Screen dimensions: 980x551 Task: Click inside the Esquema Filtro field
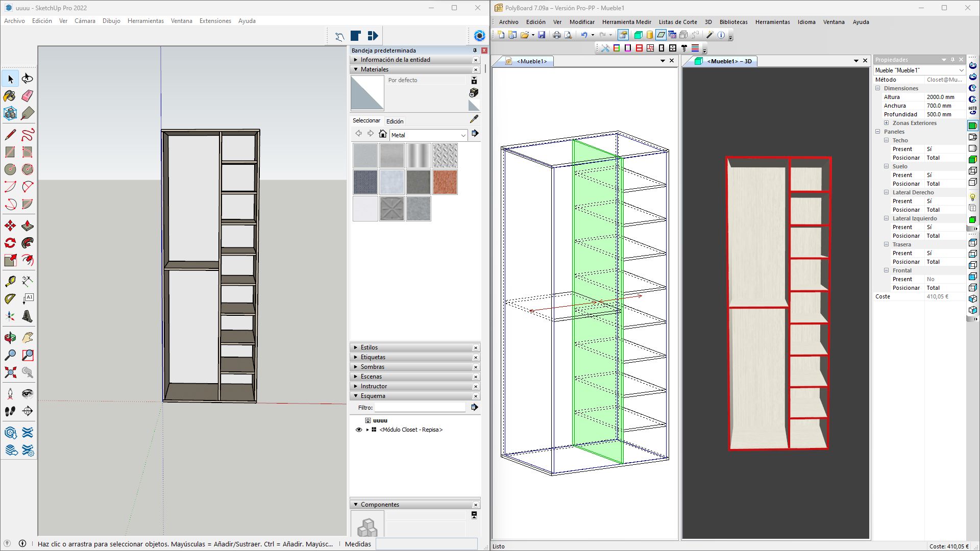coord(420,407)
